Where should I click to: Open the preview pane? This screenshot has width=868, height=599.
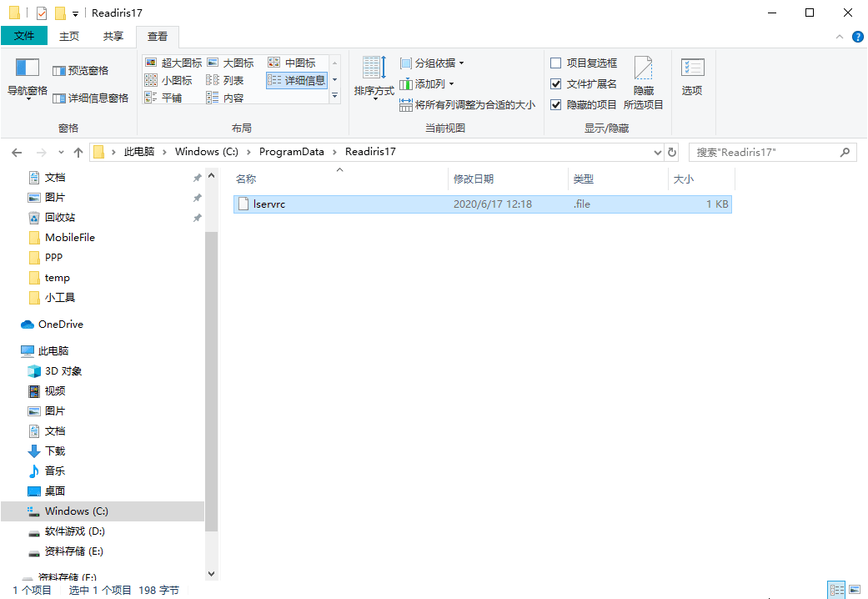pyautogui.click(x=81, y=71)
